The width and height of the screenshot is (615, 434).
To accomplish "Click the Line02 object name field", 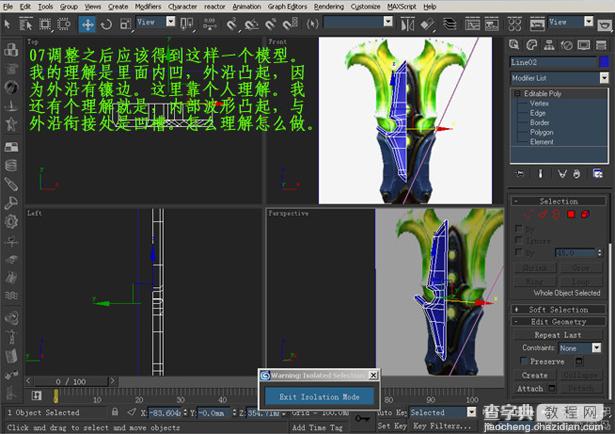I will (553, 62).
